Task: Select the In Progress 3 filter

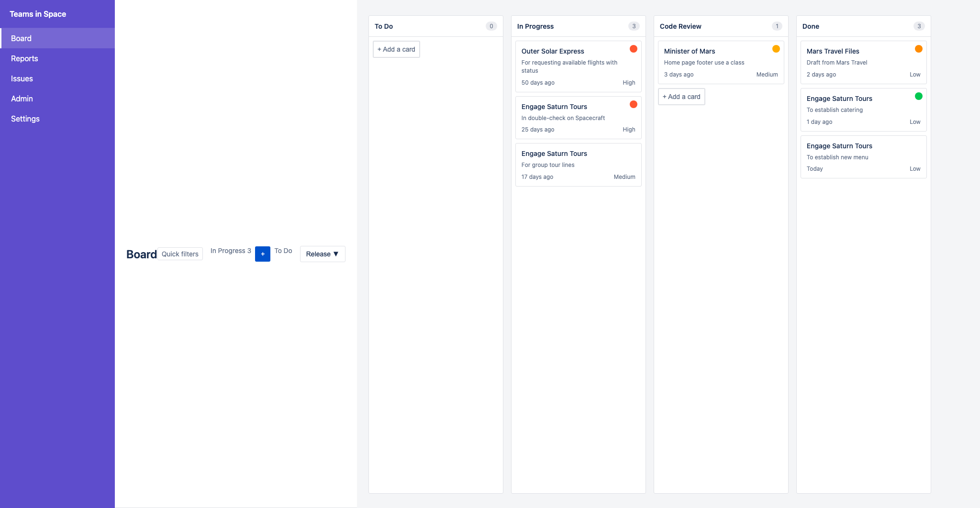Action: click(x=231, y=251)
